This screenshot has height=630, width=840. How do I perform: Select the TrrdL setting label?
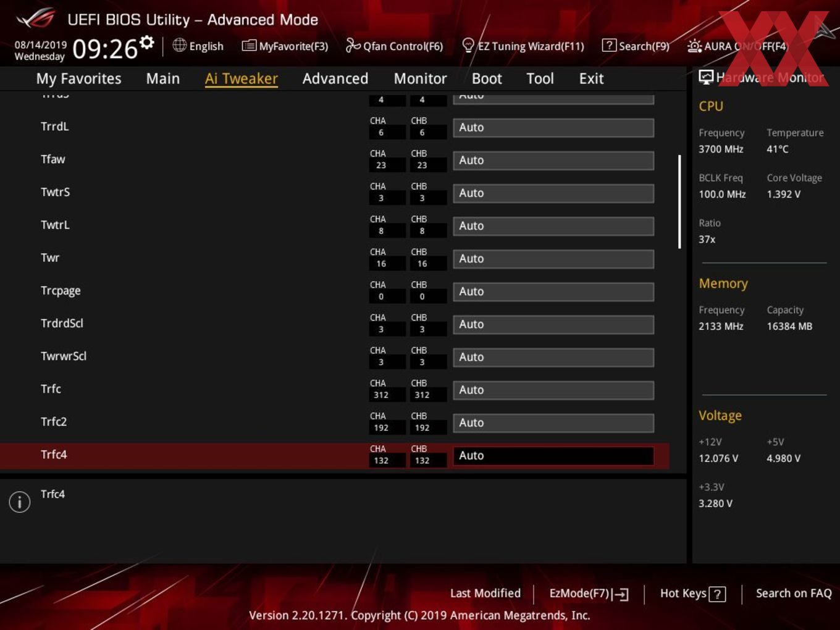tap(55, 127)
